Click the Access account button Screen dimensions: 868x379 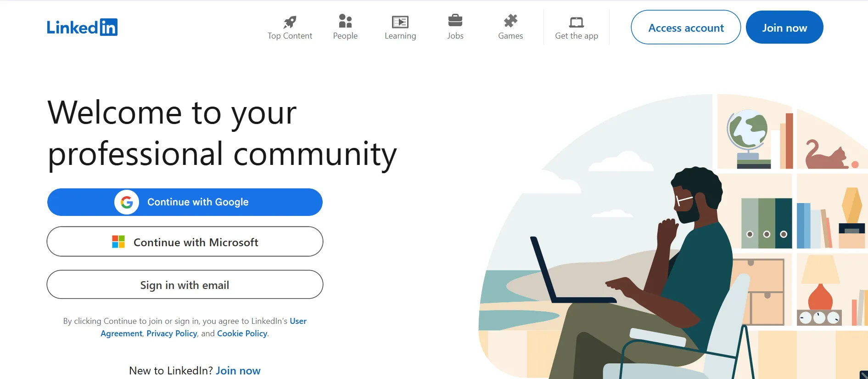coord(686,28)
